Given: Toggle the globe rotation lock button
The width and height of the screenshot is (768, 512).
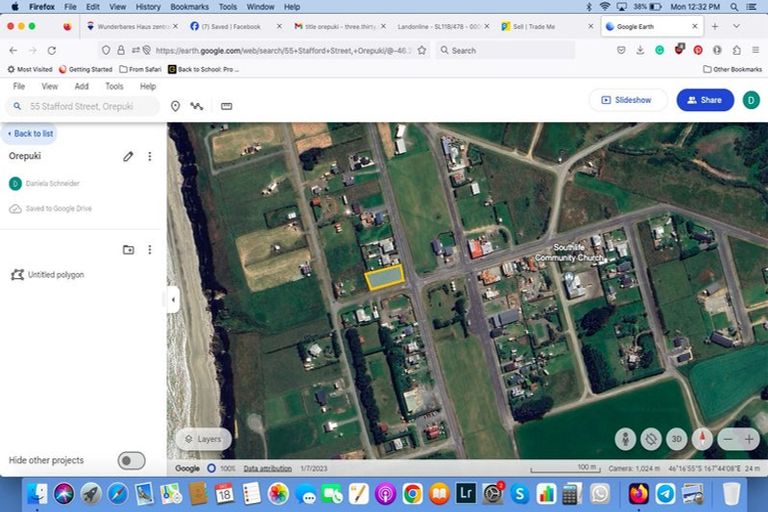Looking at the screenshot, I should 651,439.
